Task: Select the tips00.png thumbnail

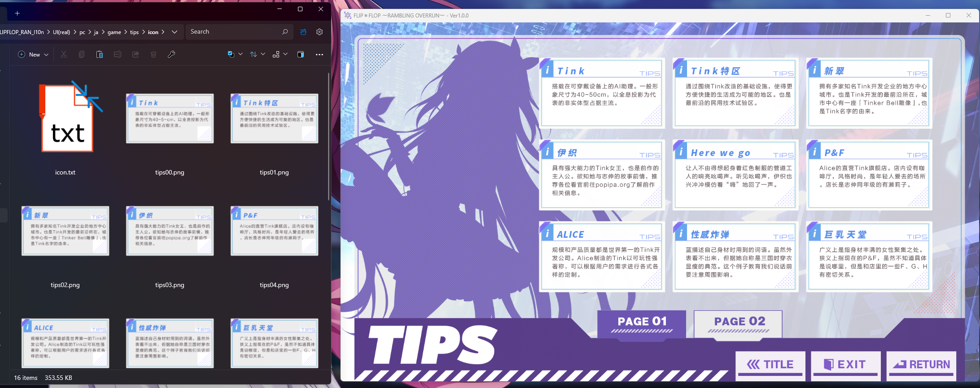Action: point(170,119)
